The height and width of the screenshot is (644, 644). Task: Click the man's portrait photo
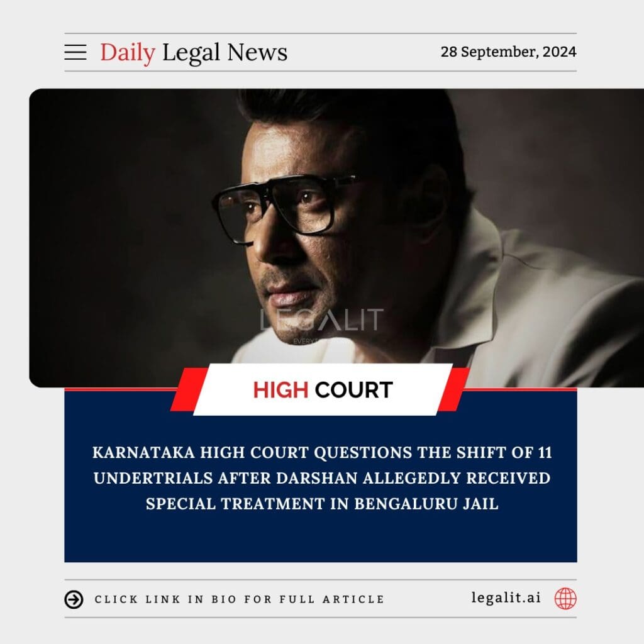click(336, 238)
